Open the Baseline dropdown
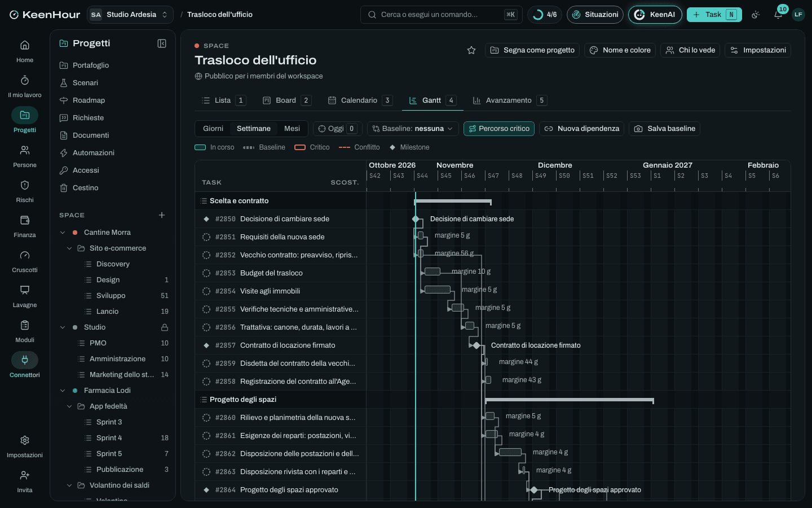 (x=413, y=129)
